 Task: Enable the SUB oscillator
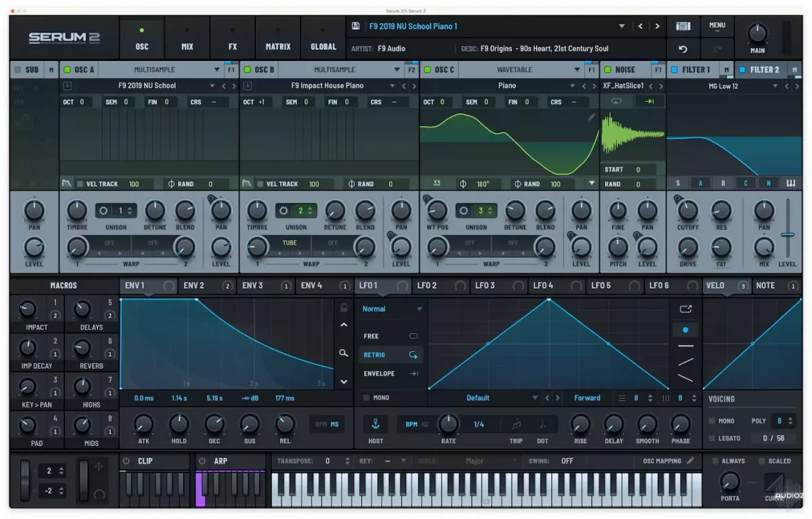(18, 70)
